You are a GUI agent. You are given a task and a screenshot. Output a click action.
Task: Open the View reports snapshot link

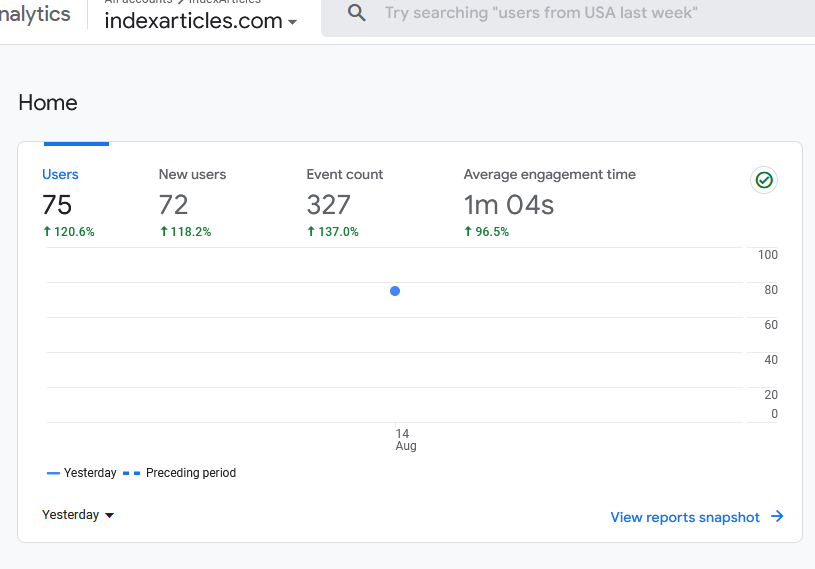coord(685,517)
